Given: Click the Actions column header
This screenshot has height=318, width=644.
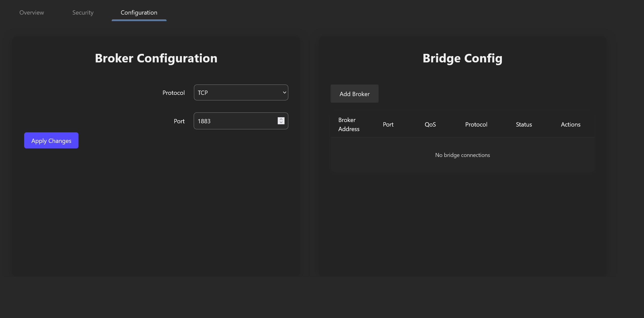Looking at the screenshot, I should point(570,125).
